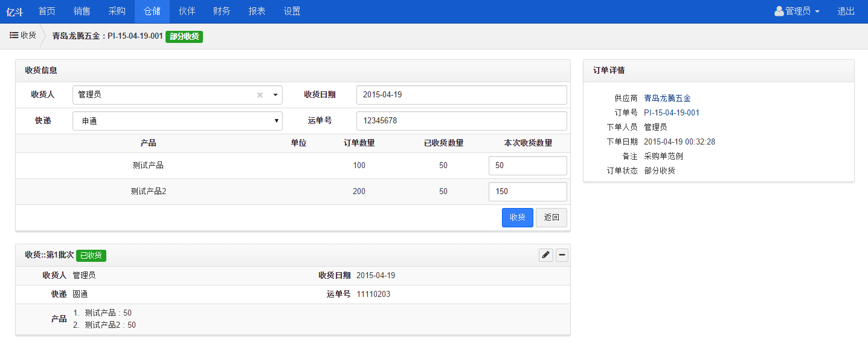The width and height of the screenshot is (868, 361).
Task: Open the 报表 menu
Action: [257, 11]
